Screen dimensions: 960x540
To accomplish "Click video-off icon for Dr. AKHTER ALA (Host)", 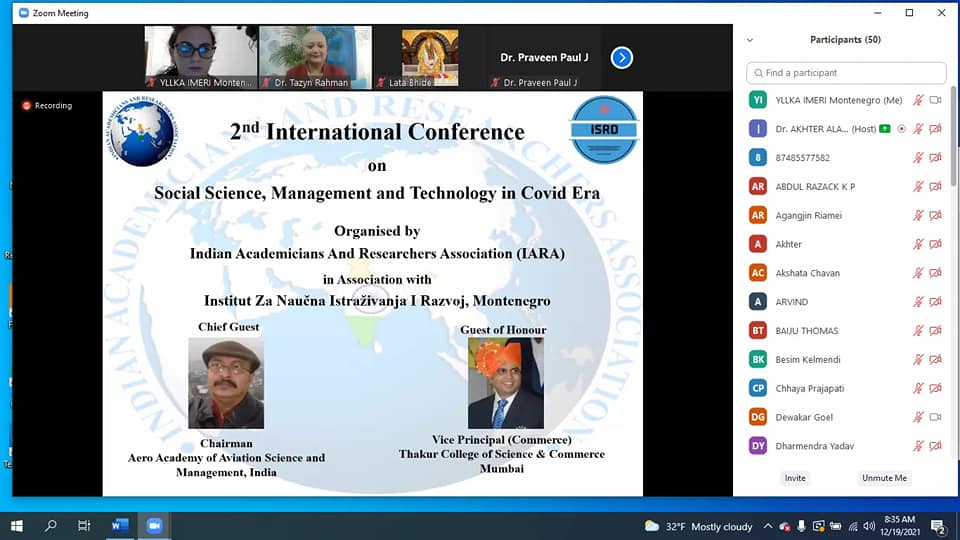I will (x=936, y=129).
